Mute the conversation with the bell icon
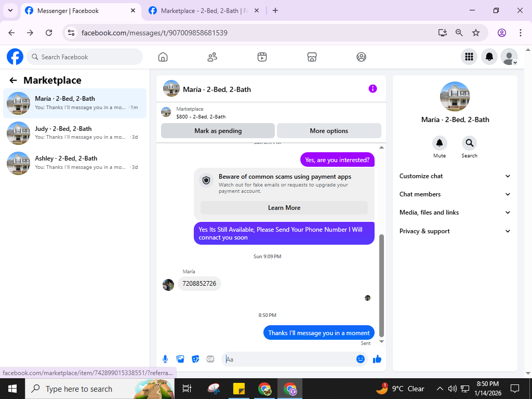 (440, 143)
